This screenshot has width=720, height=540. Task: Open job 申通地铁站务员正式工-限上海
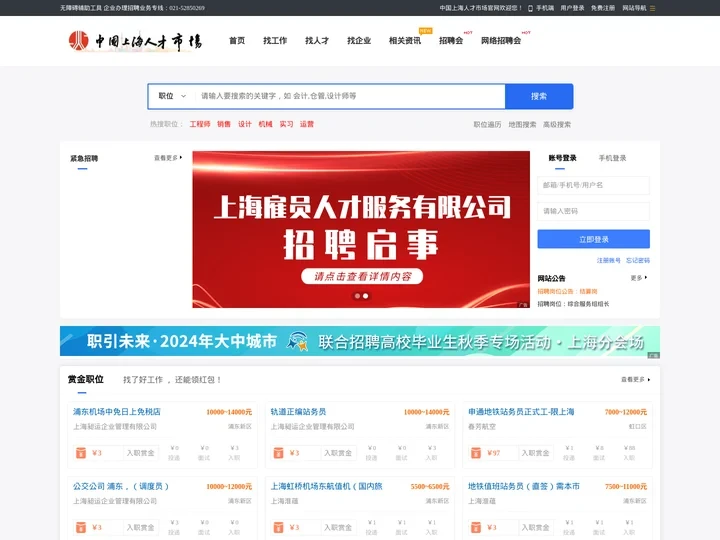pyautogui.click(x=521, y=412)
